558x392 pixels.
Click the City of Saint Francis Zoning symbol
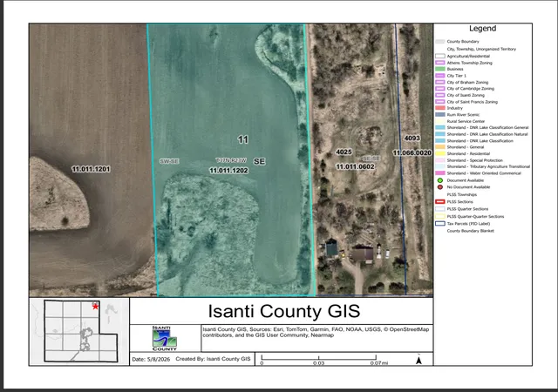(x=440, y=102)
